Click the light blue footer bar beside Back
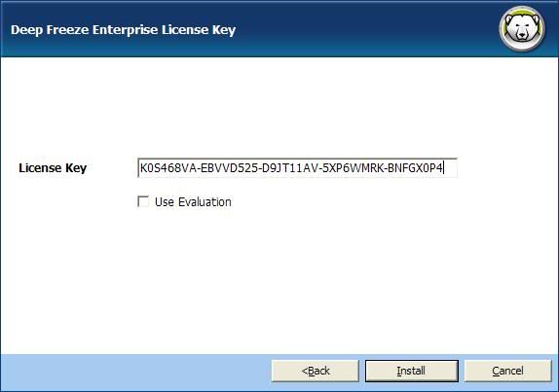This screenshot has height=392, width=559. pos(135,373)
